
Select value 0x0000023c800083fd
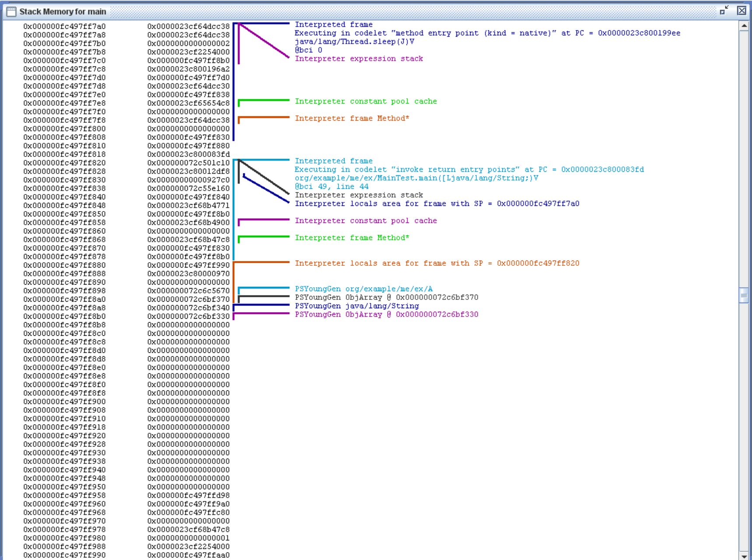[188, 154]
